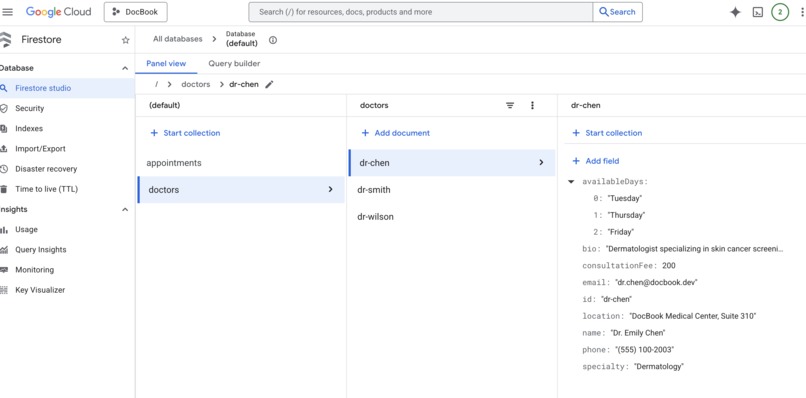Viewport: 806px width, 398px height.
Task: Click the "Friday" array value
Action: pyautogui.click(x=620, y=232)
